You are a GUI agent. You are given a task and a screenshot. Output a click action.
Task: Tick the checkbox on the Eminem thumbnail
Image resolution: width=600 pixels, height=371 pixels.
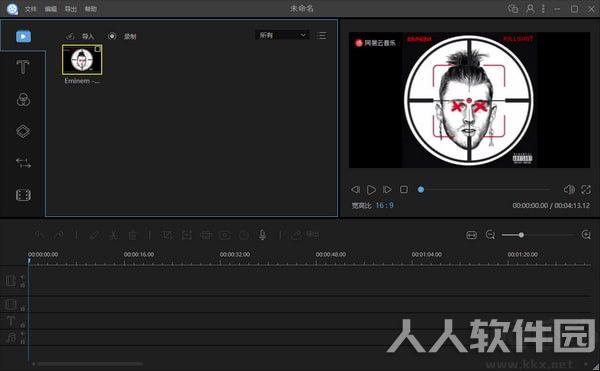pyautogui.click(x=98, y=49)
